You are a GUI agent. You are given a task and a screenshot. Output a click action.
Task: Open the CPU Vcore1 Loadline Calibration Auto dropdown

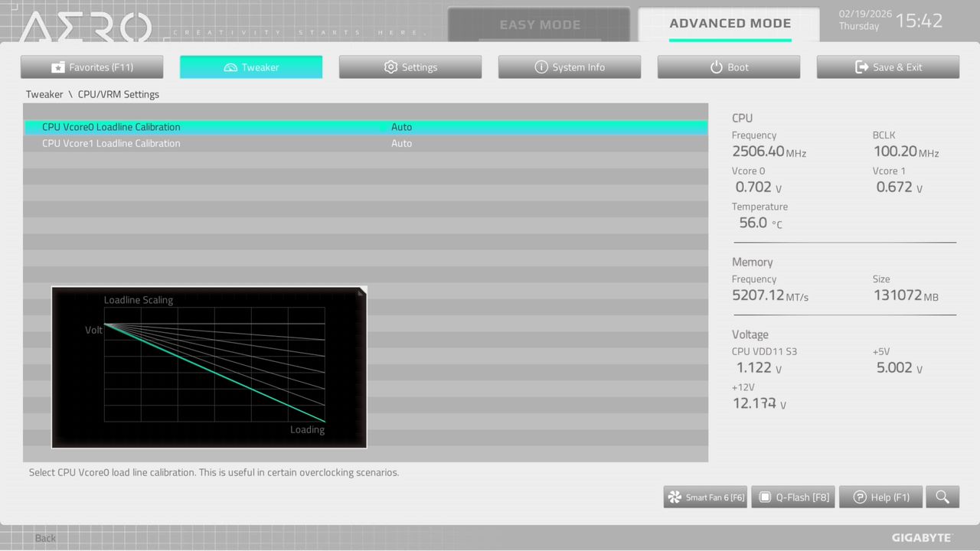(x=402, y=143)
